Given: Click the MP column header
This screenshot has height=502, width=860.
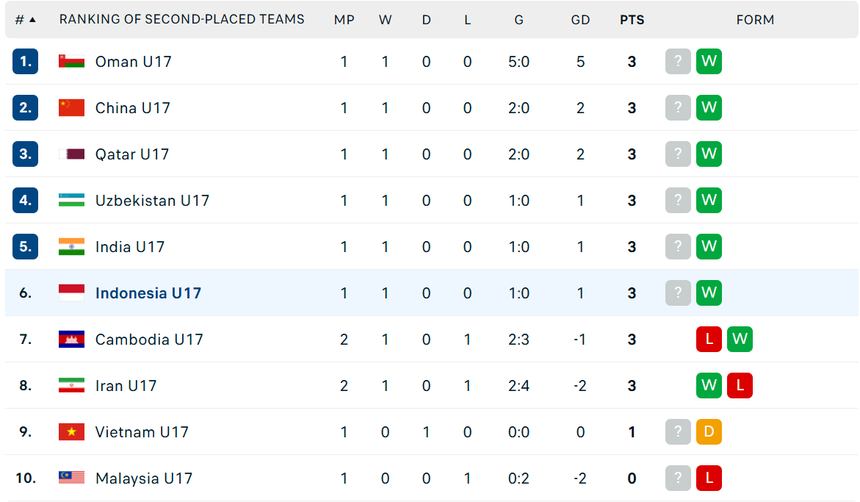Looking at the screenshot, I should click(344, 19).
